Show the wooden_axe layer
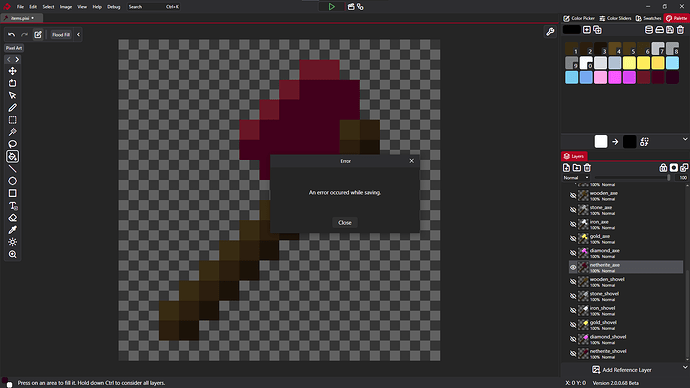This screenshot has height=388, width=690. click(x=573, y=195)
